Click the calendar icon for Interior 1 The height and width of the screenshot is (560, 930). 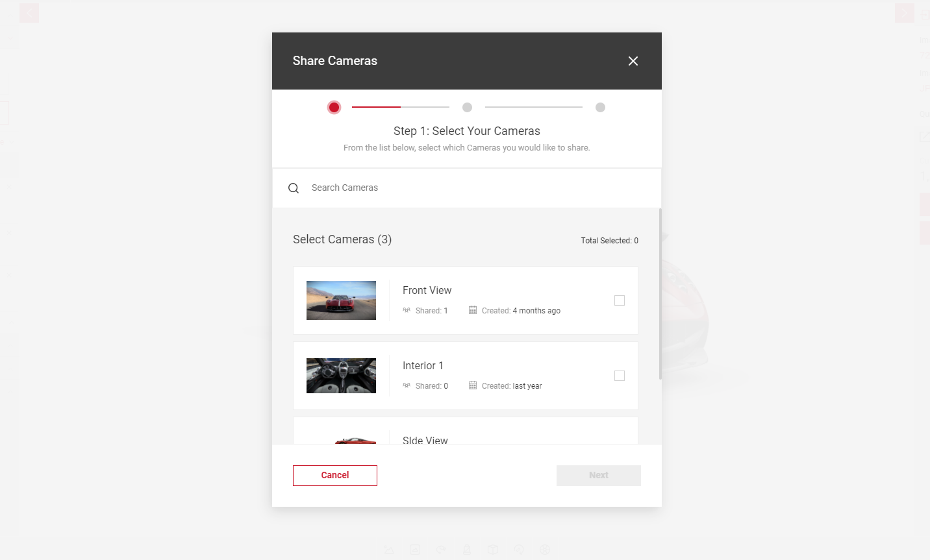pyautogui.click(x=473, y=385)
